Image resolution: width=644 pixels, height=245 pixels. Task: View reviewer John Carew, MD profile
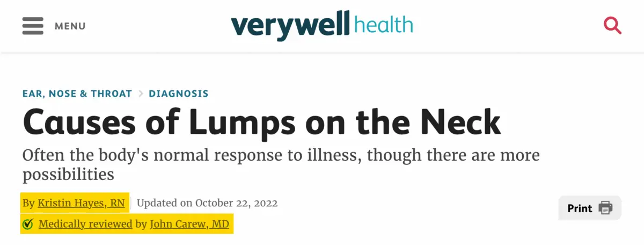pyautogui.click(x=189, y=224)
